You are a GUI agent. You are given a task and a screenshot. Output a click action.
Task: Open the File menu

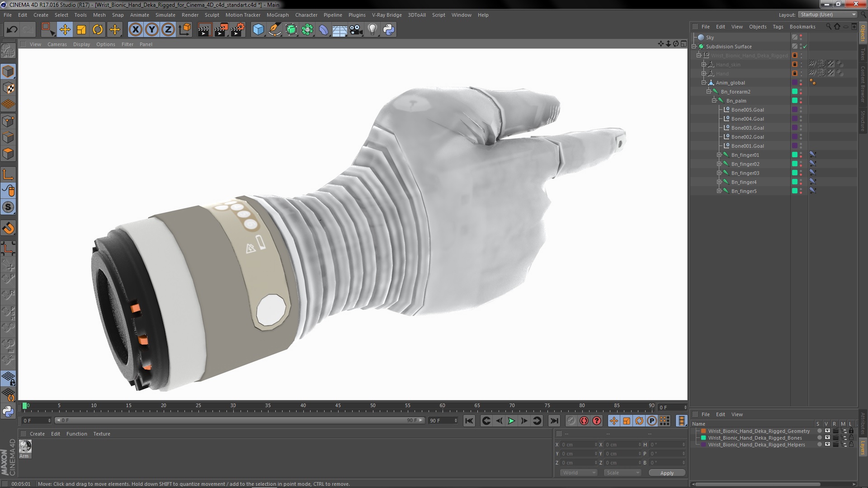(x=8, y=15)
